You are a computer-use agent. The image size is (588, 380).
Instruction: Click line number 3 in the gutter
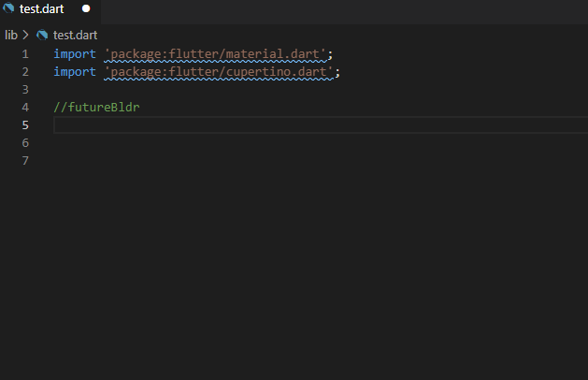pos(25,90)
